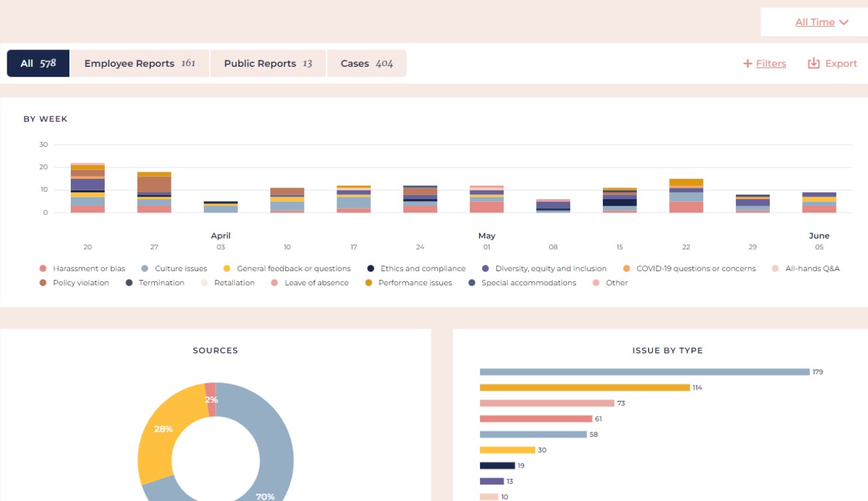Click the issue bar valued 61
This screenshot has width=868, height=501.
(535, 419)
